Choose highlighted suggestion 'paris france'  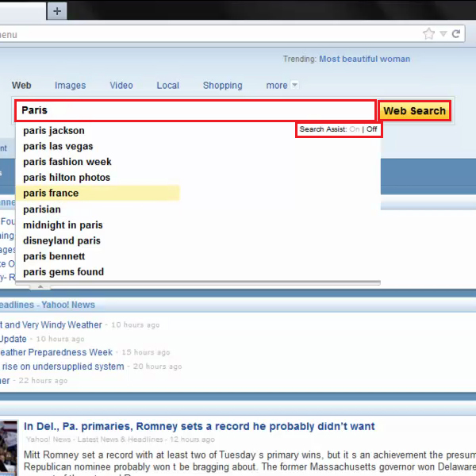[98, 193]
